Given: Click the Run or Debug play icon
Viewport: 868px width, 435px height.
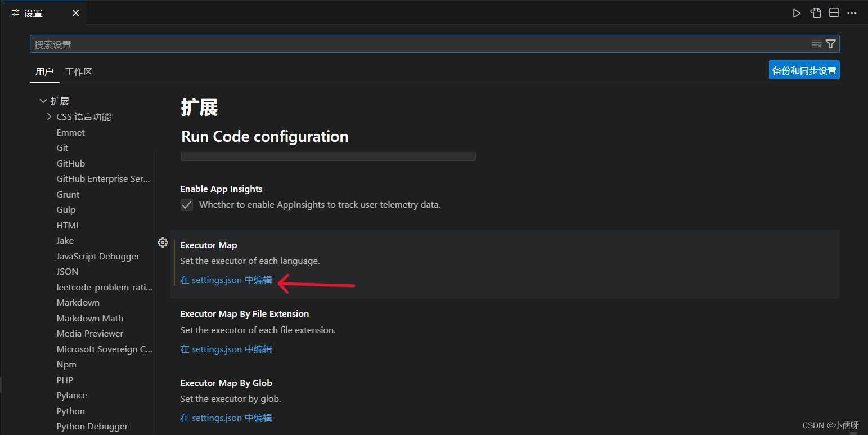Looking at the screenshot, I should [x=797, y=12].
